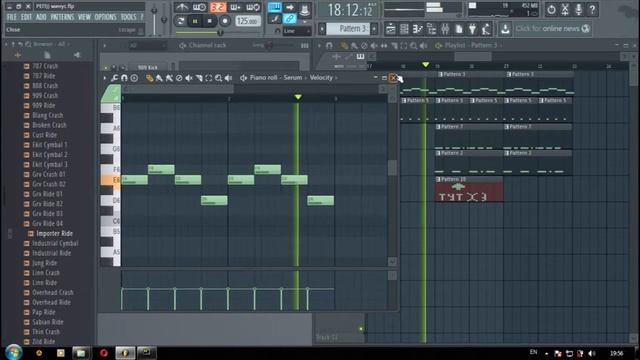Open the one-click audio recording microphone icon
Viewport: 640px width, 360px height.
coord(578,9)
